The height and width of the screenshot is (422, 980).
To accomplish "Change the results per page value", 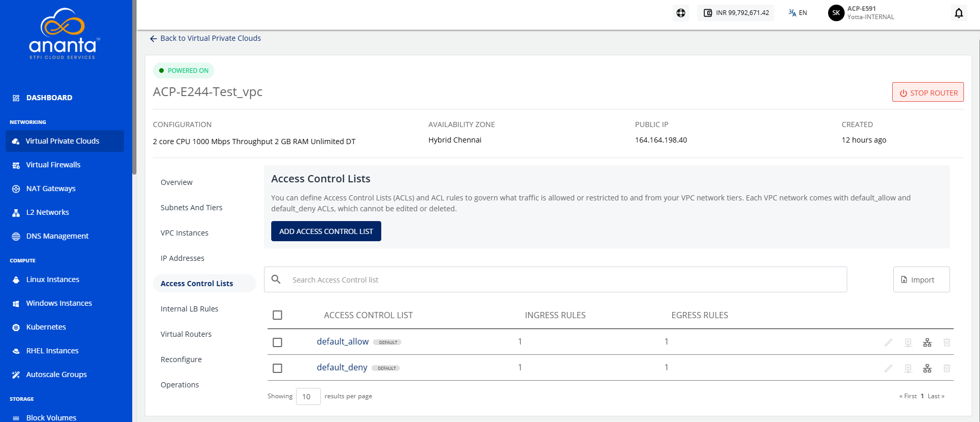I will pos(308,397).
